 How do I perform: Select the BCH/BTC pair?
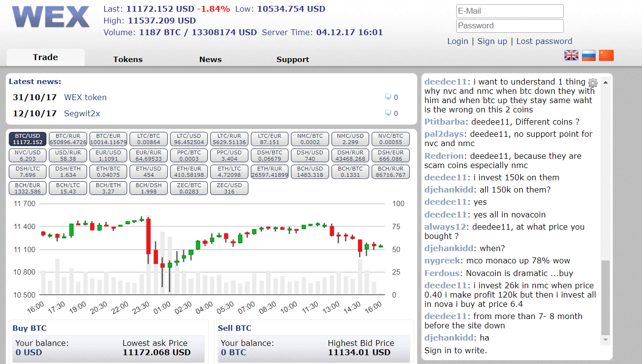coord(350,171)
